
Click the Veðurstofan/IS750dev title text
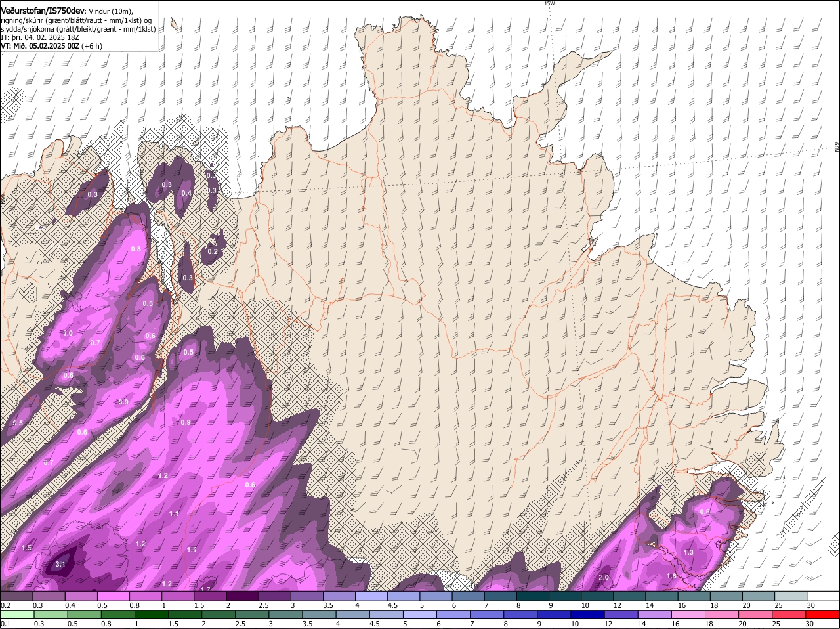pos(43,11)
